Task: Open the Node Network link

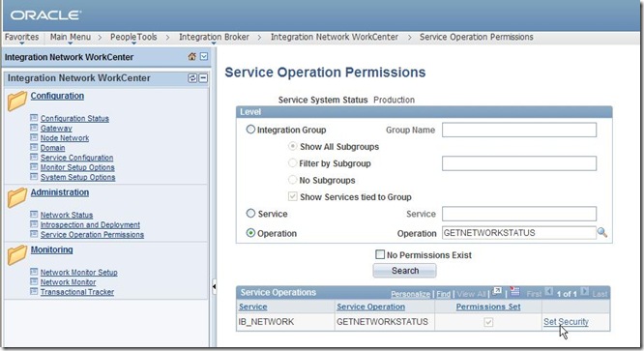Action: click(65, 138)
